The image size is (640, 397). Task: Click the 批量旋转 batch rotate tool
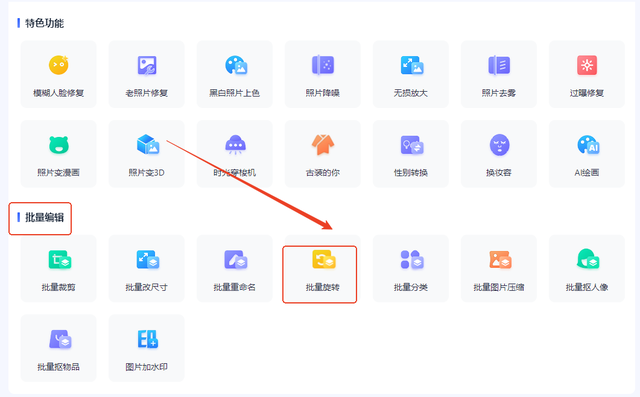click(323, 268)
